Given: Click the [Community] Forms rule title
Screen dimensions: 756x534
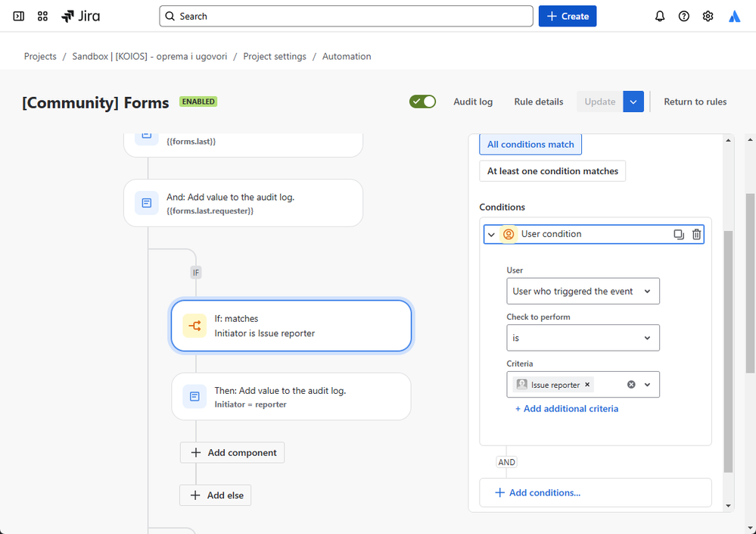Looking at the screenshot, I should [x=95, y=103].
